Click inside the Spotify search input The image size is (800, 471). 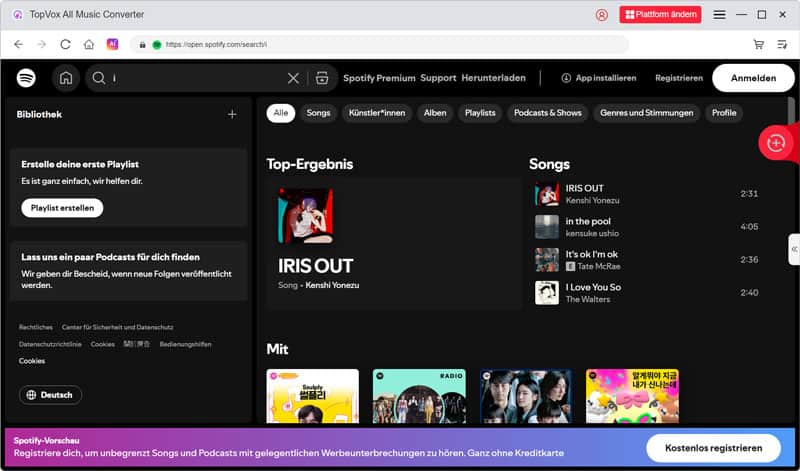199,78
